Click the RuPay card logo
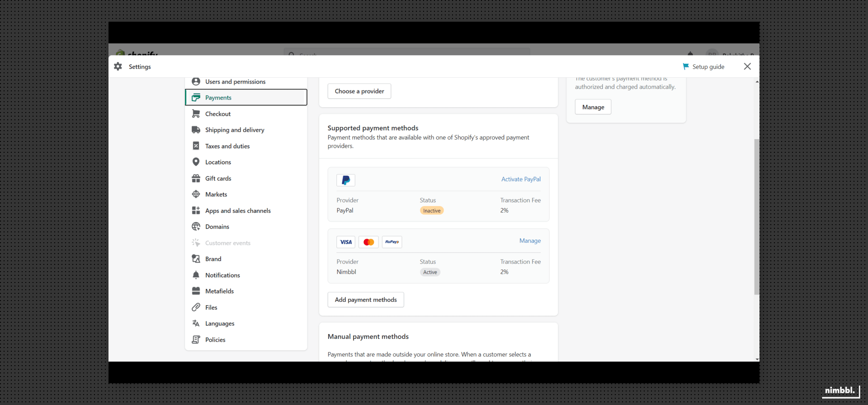This screenshot has height=405, width=868. pos(392,242)
